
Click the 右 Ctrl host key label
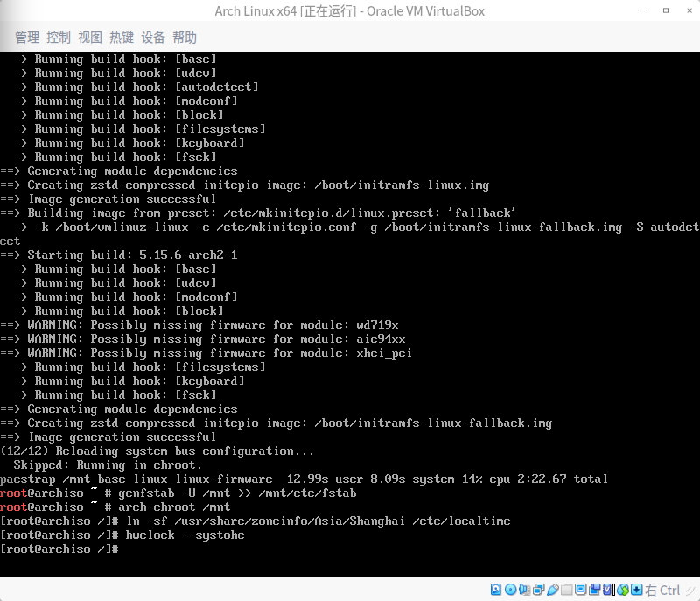(662, 590)
